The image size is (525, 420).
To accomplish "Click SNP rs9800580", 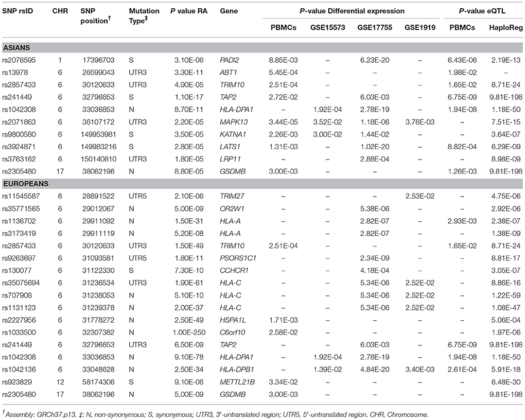I will [x=19, y=134].
